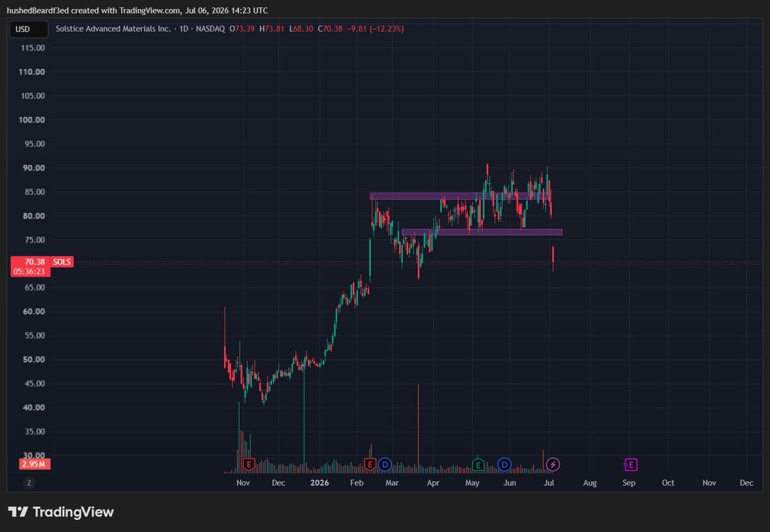Click the rightmost Dec label on time axis
The width and height of the screenshot is (770, 532).
(746, 483)
